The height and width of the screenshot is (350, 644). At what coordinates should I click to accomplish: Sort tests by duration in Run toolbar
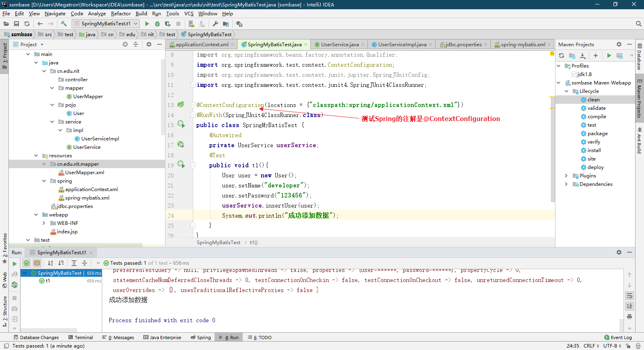pos(61,263)
